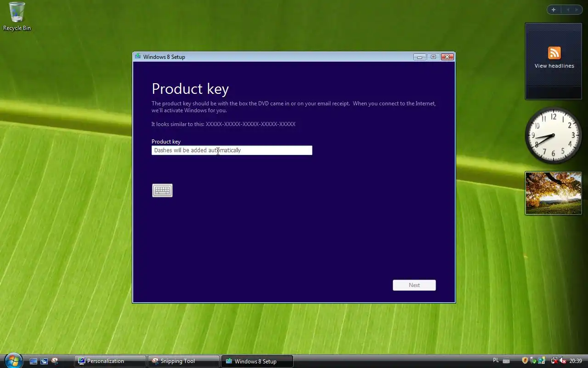Close the Windows 8 Setup window
The height and width of the screenshot is (368, 588).
pos(447,57)
